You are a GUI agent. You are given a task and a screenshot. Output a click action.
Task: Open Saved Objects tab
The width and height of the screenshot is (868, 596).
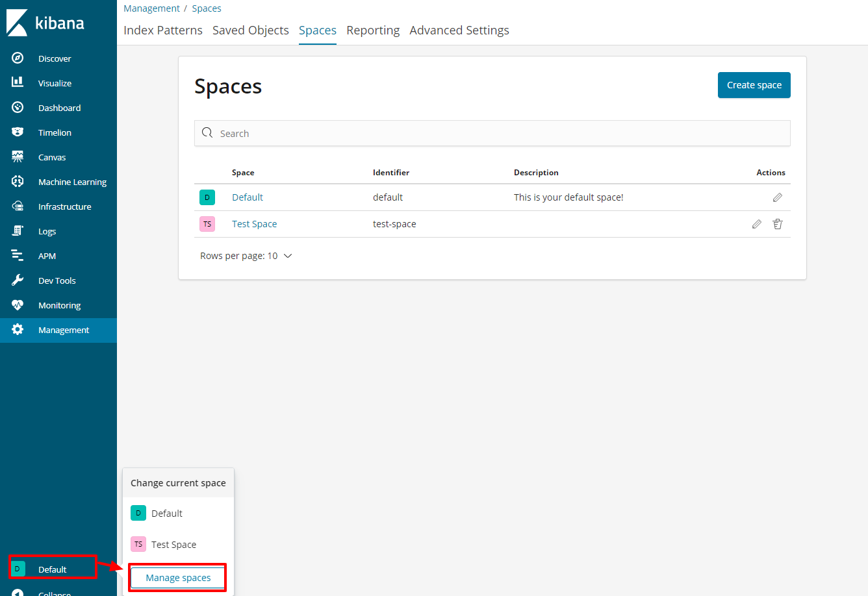tap(251, 30)
